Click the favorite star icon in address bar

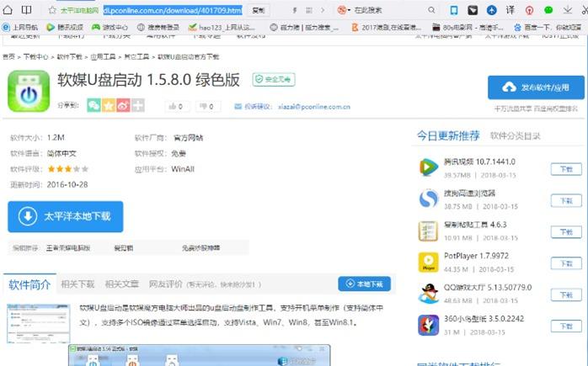coord(52,10)
